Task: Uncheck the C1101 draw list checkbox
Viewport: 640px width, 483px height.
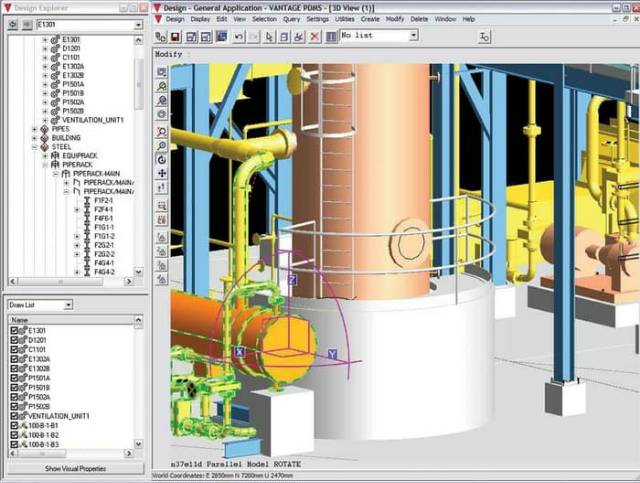Action: point(13,349)
